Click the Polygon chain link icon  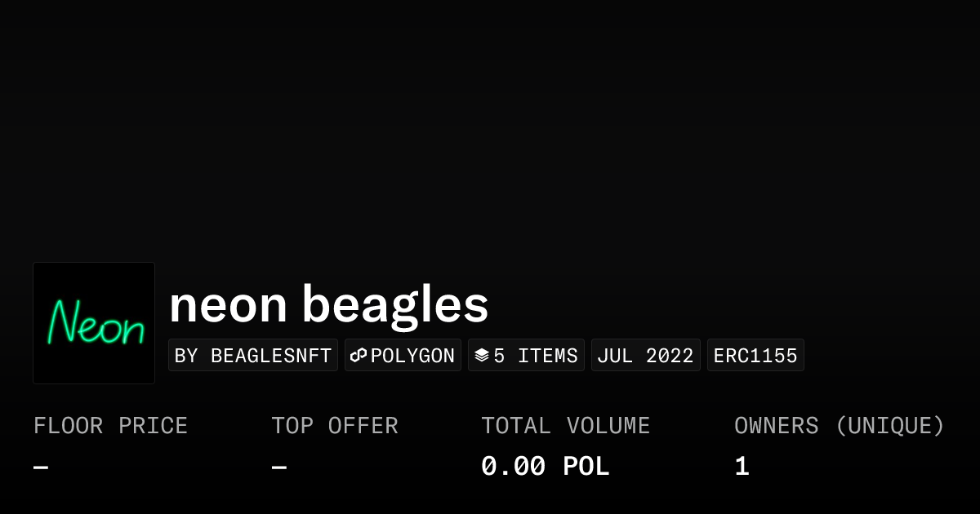(x=359, y=356)
